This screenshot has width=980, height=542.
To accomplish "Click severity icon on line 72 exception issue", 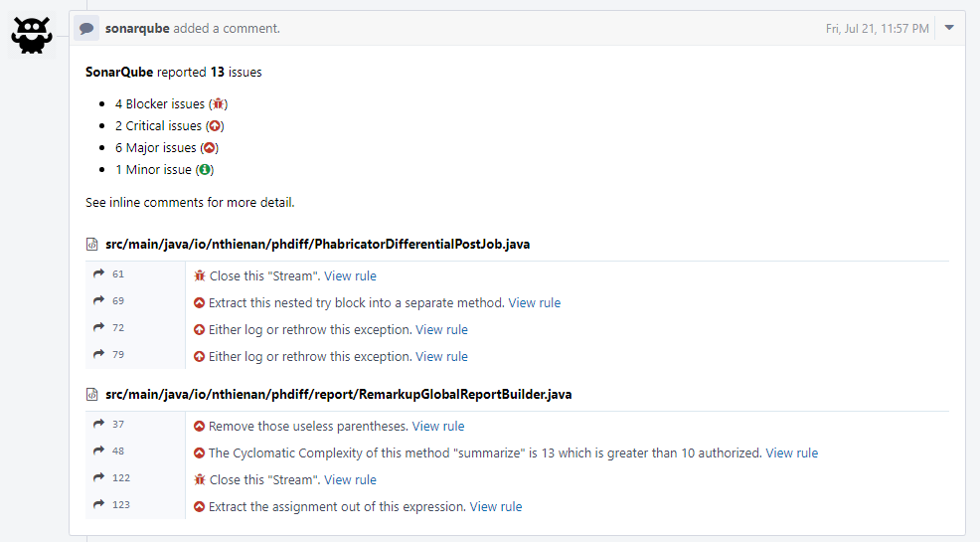I will [200, 329].
